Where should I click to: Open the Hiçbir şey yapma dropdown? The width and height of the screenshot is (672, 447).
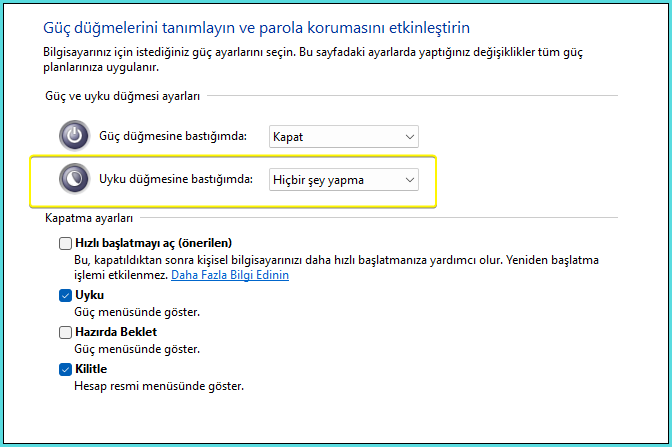(x=343, y=179)
